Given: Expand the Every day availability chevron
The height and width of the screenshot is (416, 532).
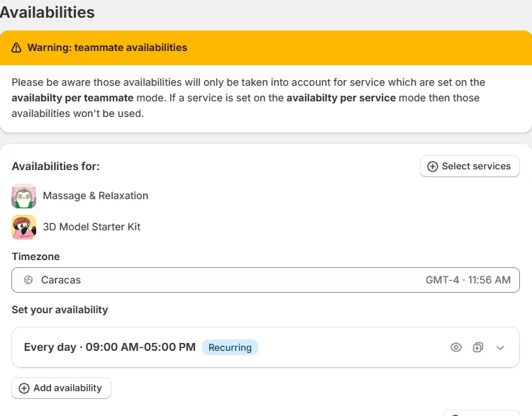Looking at the screenshot, I should [500, 348].
